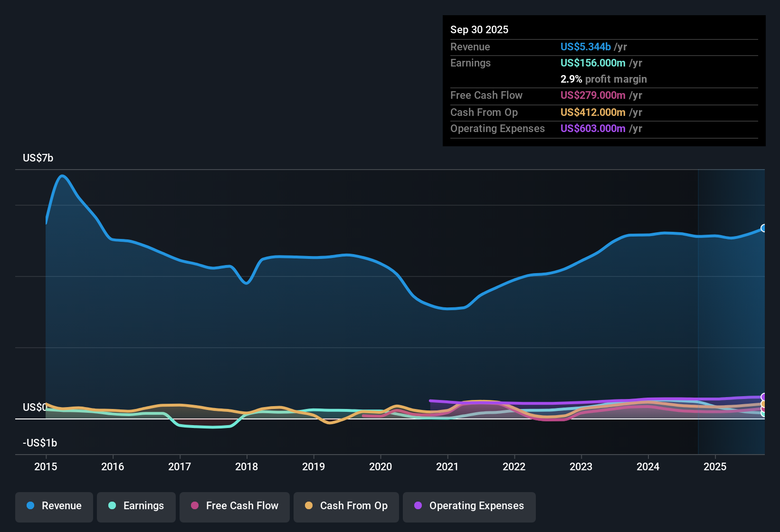Expand the Free Cash Flow legend entry
Viewport: 780px width, 532px height.
[234, 507]
